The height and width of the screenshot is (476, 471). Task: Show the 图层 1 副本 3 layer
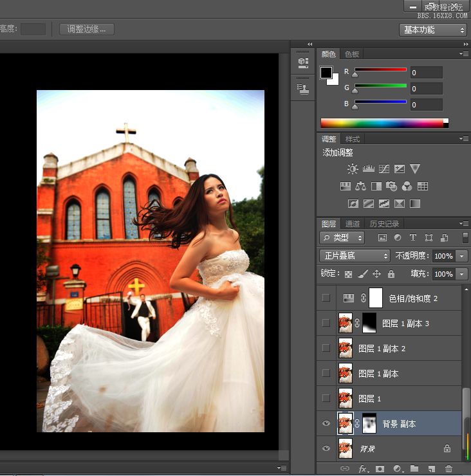326,323
